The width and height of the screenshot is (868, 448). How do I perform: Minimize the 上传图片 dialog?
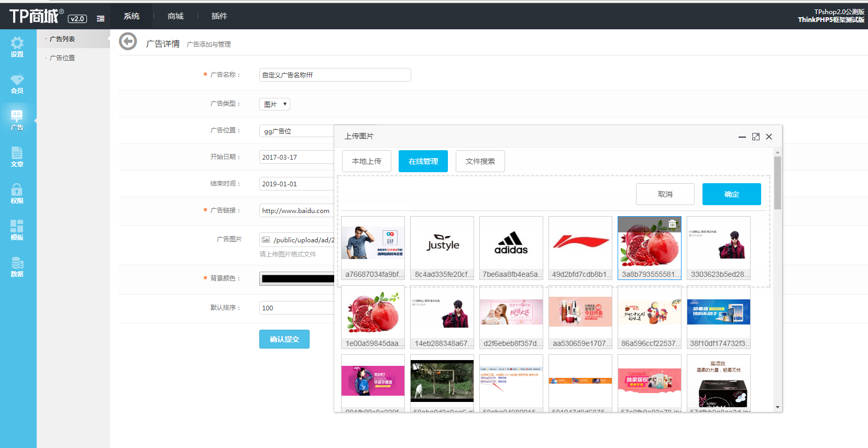pyautogui.click(x=742, y=137)
